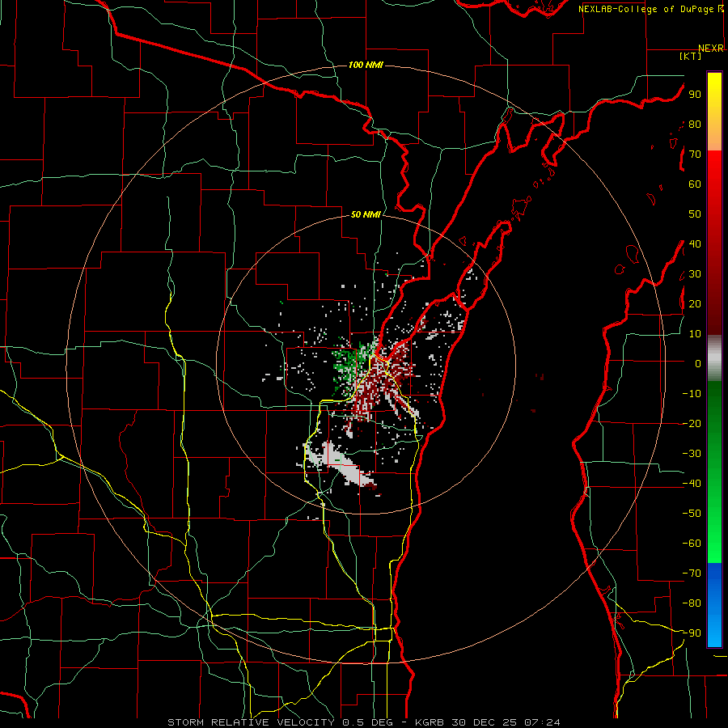Click the 20 knot label on the color scale
This screenshot has height=728, width=728.
click(x=695, y=303)
